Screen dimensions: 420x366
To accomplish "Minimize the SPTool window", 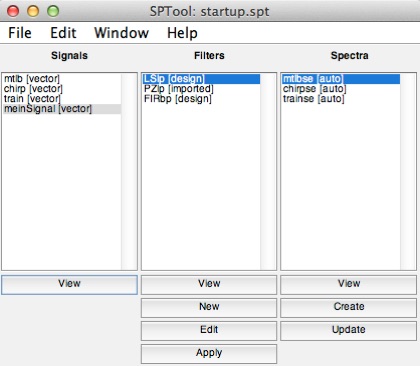I will [x=33, y=11].
